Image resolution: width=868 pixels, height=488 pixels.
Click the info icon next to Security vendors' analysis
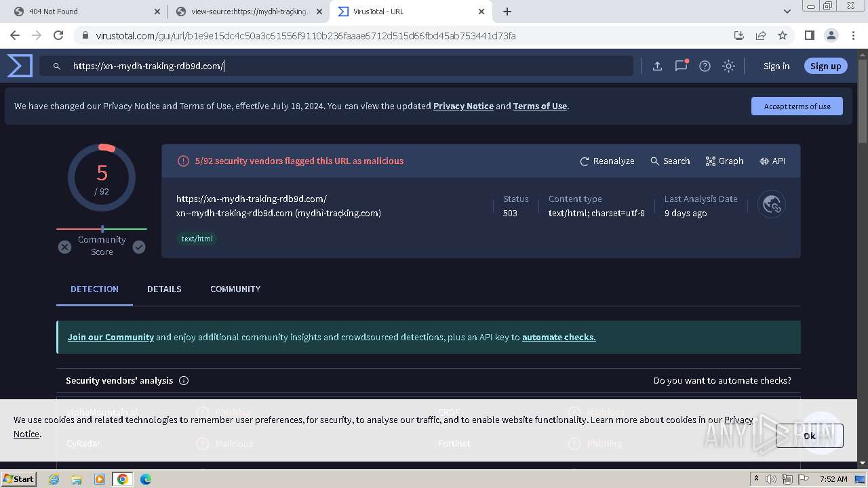(183, 380)
